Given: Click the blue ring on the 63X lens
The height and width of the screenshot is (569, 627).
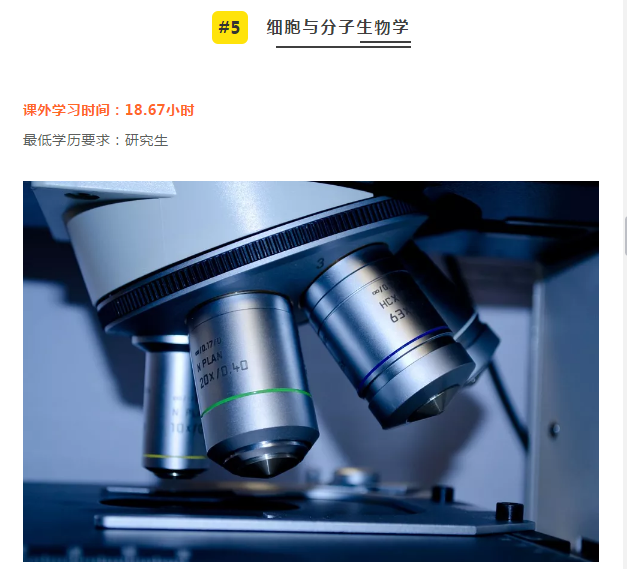Looking at the screenshot, I should [x=404, y=352].
